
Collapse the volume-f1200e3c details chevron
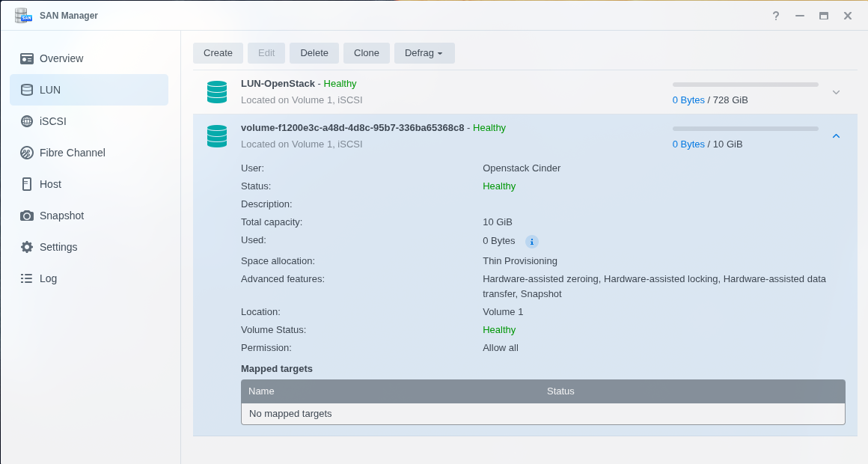[836, 136]
